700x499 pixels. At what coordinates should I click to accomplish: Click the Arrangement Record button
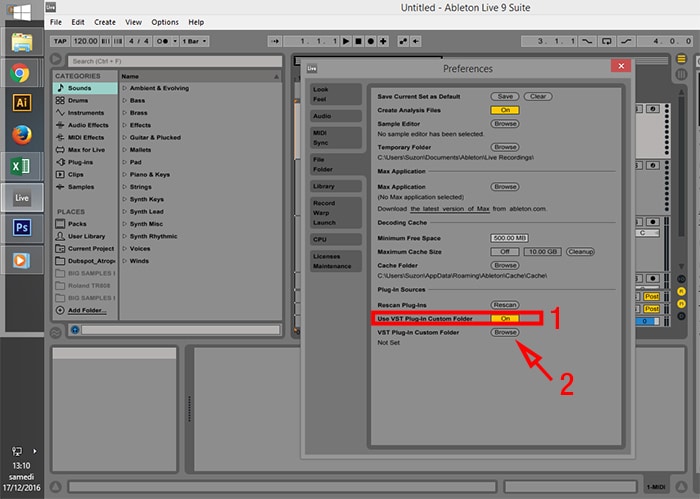[x=371, y=41]
